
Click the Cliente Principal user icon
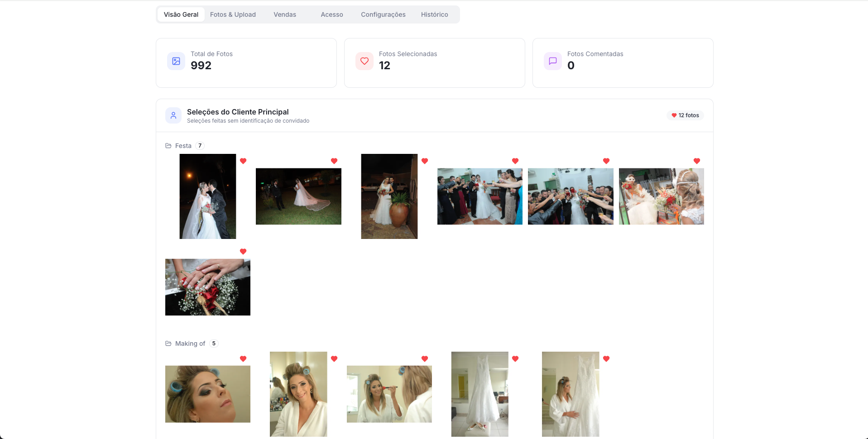click(173, 115)
